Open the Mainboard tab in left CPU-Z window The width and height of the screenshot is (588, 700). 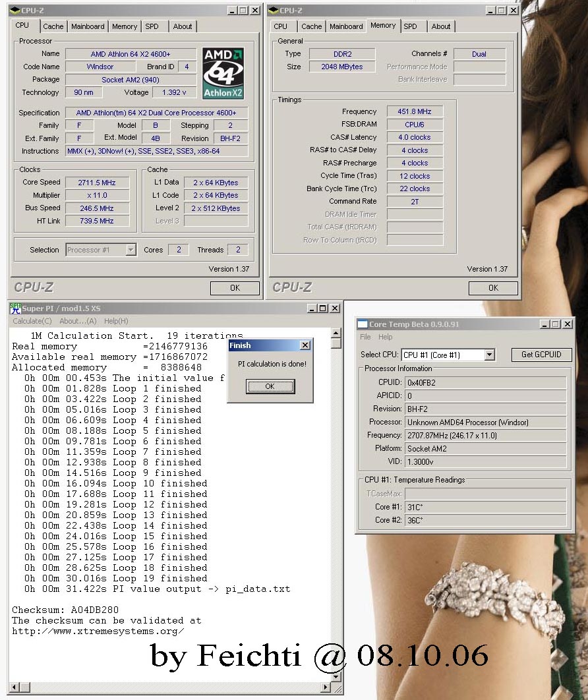88,26
